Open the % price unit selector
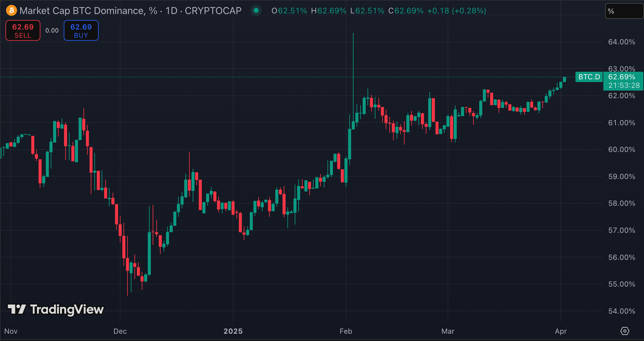The width and height of the screenshot is (644, 341). [624, 11]
